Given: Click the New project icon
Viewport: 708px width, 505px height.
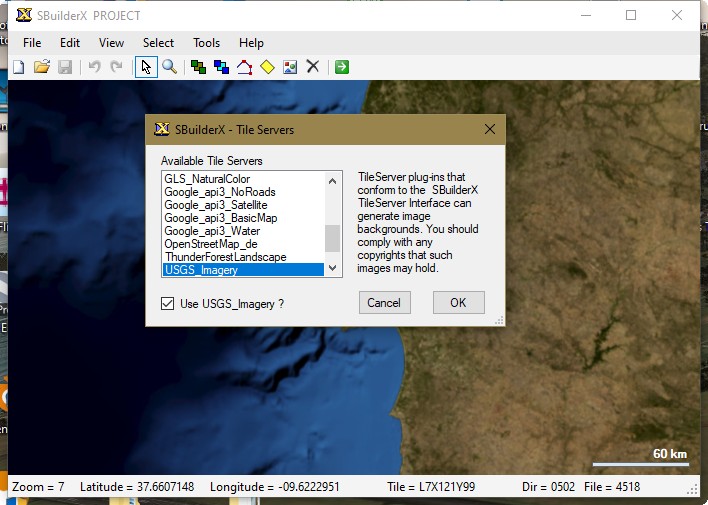Looking at the screenshot, I should point(18,67).
